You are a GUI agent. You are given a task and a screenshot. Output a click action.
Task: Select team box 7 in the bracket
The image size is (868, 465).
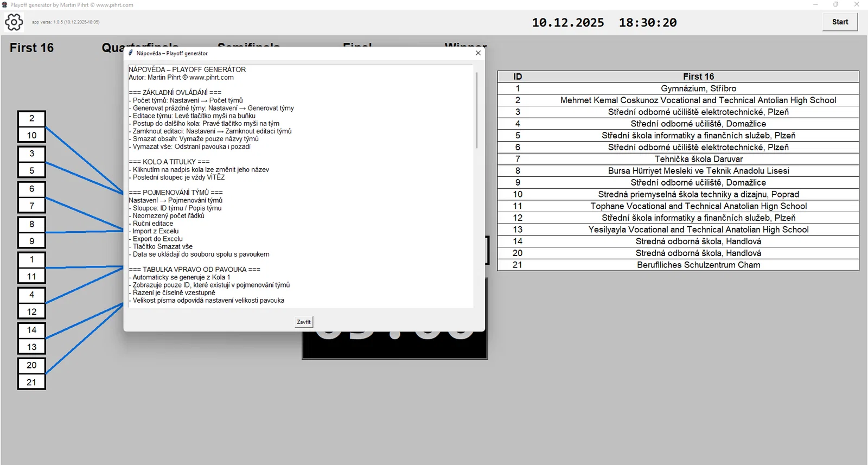click(31, 206)
